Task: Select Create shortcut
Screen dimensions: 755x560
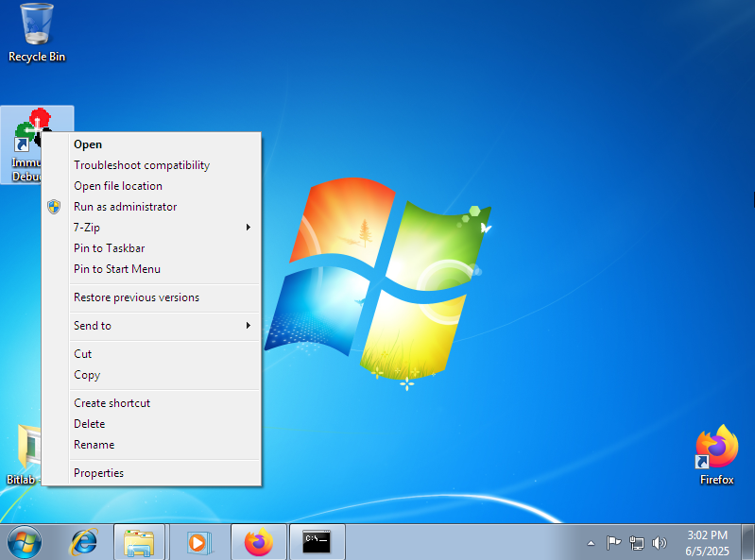Action: pyautogui.click(x=152, y=403)
